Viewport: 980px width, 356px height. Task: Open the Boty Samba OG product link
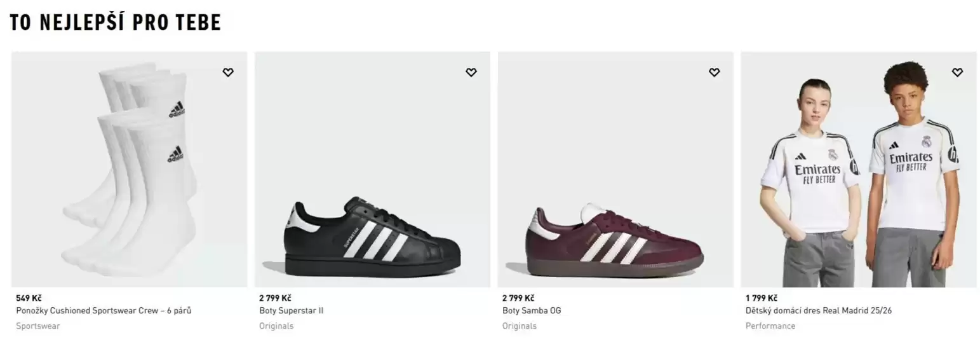point(532,311)
